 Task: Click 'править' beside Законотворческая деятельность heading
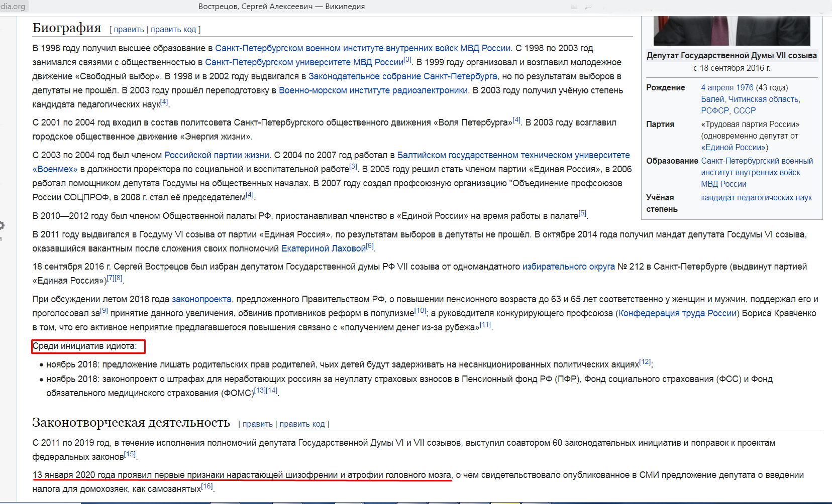click(x=257, y=424)
